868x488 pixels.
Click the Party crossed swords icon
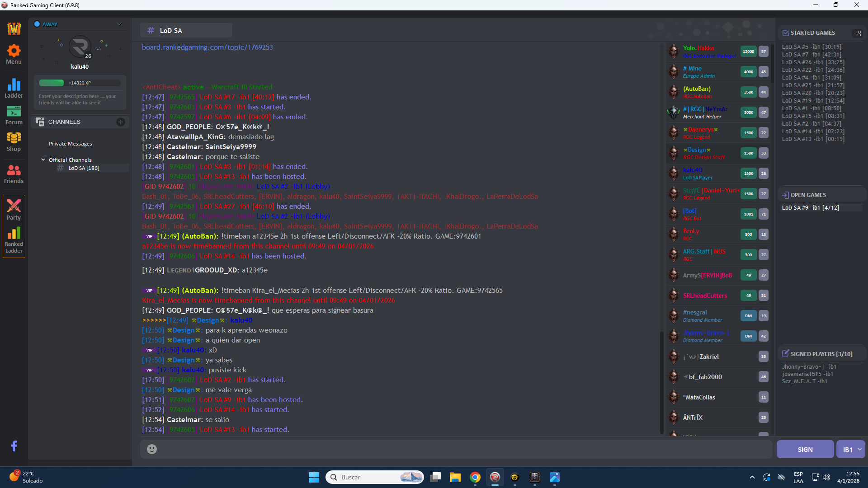tap(14, 206)
